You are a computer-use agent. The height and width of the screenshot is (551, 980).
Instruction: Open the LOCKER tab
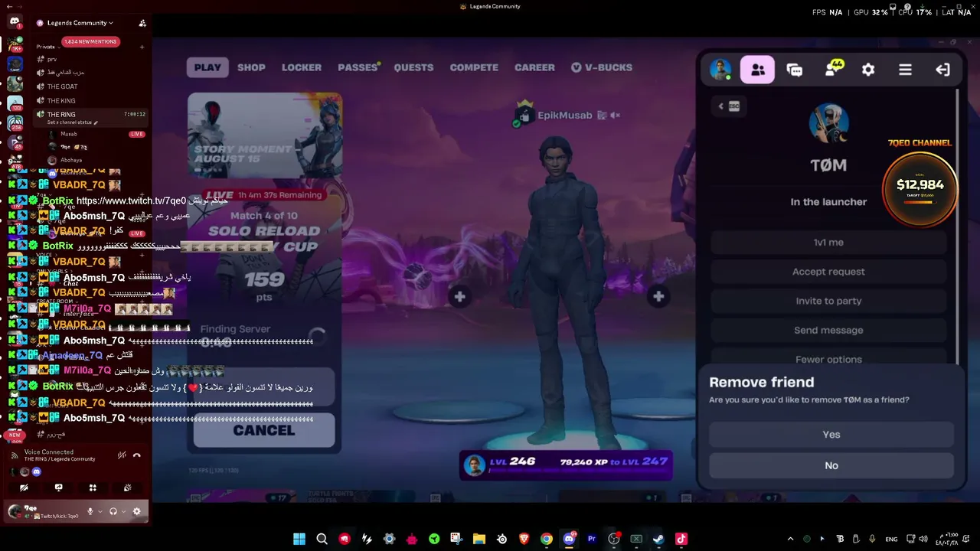point(302,67)
